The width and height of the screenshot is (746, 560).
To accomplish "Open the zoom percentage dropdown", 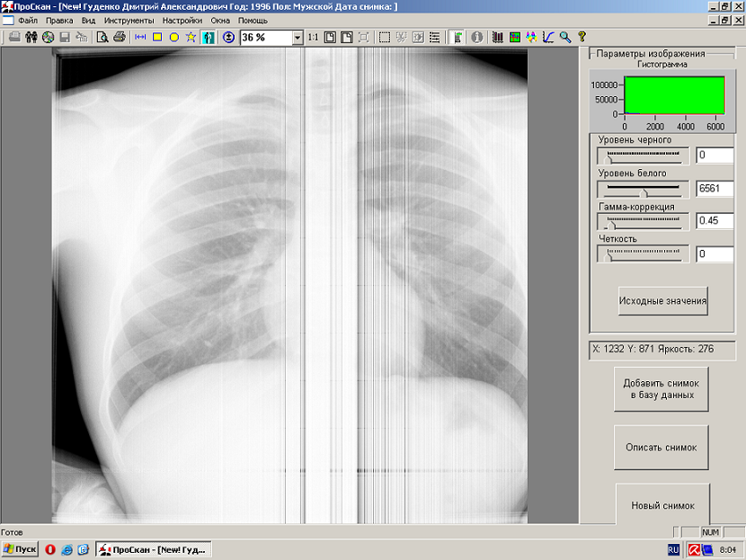I will coord(298,38).
